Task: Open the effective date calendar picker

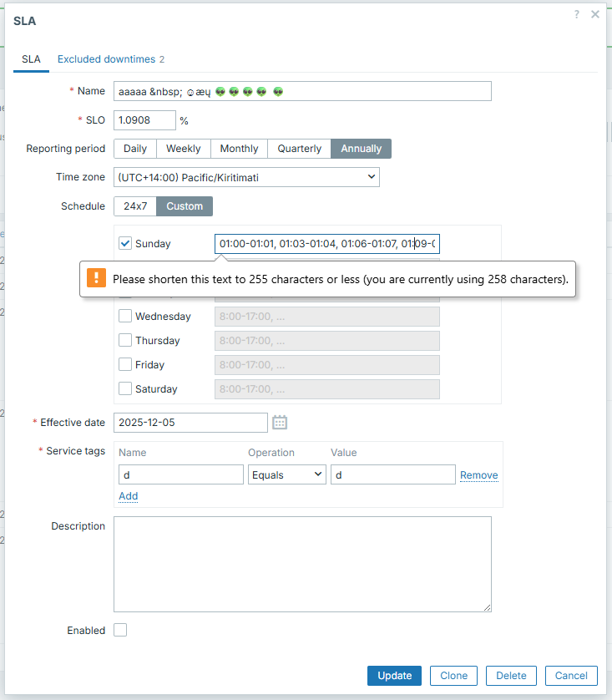Action: point(280,423)
